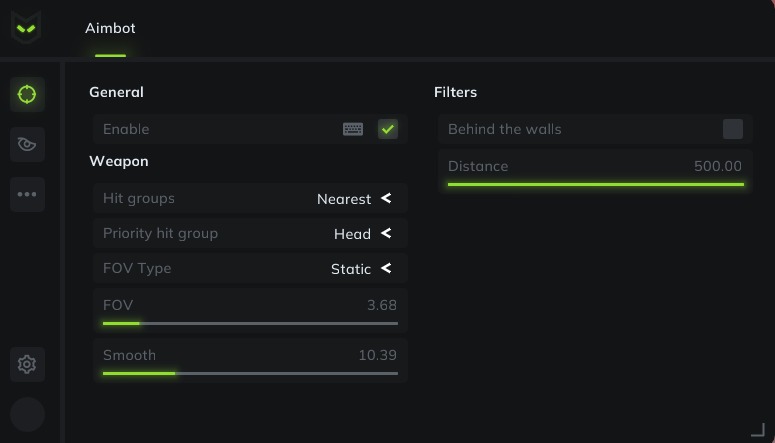
Task: Enable the Behind the walls checkbox
Action: click(733, 129)
